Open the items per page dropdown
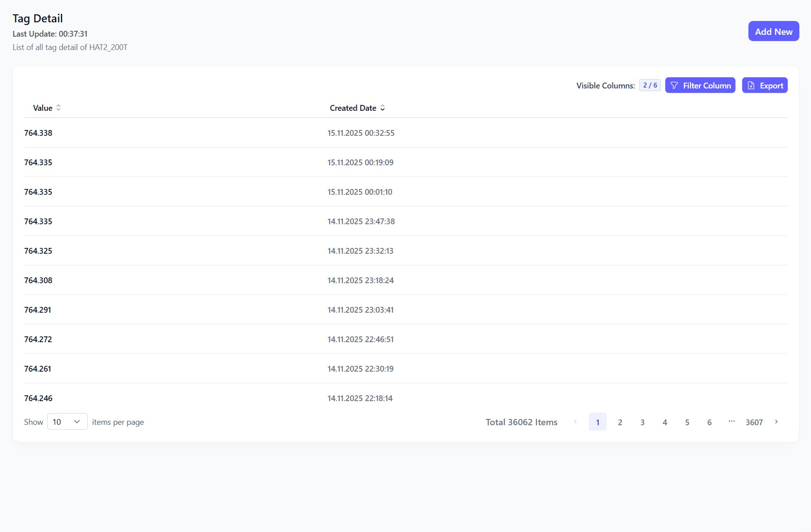Viewport: 811px width, 532px height. pyautogui.click(x=67, y=422)
